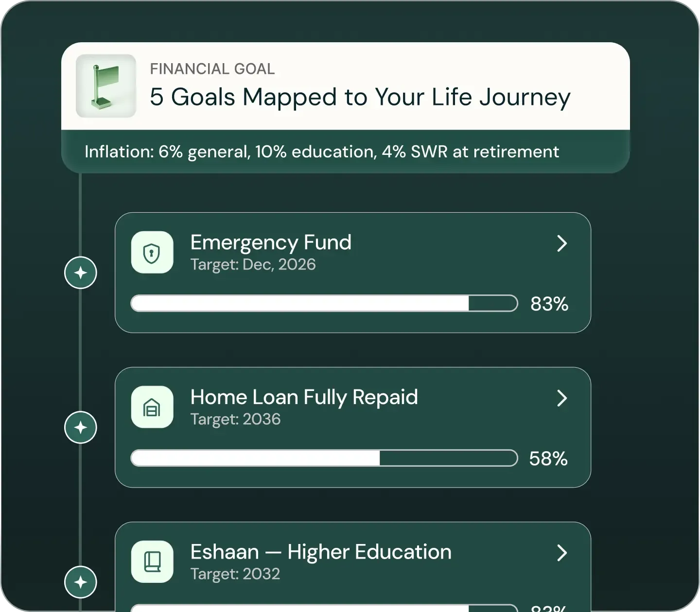Expand the Emergency Fund card via its chevron
This screenshot has width=700, height=612.
562,244
